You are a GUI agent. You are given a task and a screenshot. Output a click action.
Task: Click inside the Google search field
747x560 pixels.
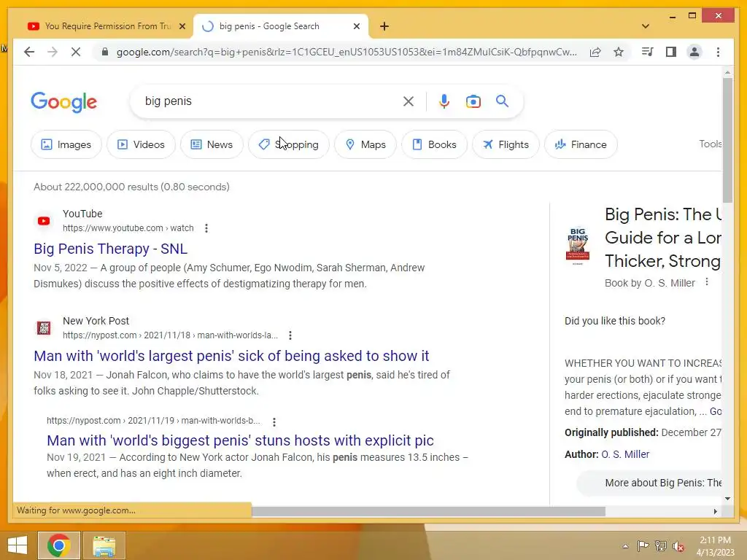tap(271, 101)
